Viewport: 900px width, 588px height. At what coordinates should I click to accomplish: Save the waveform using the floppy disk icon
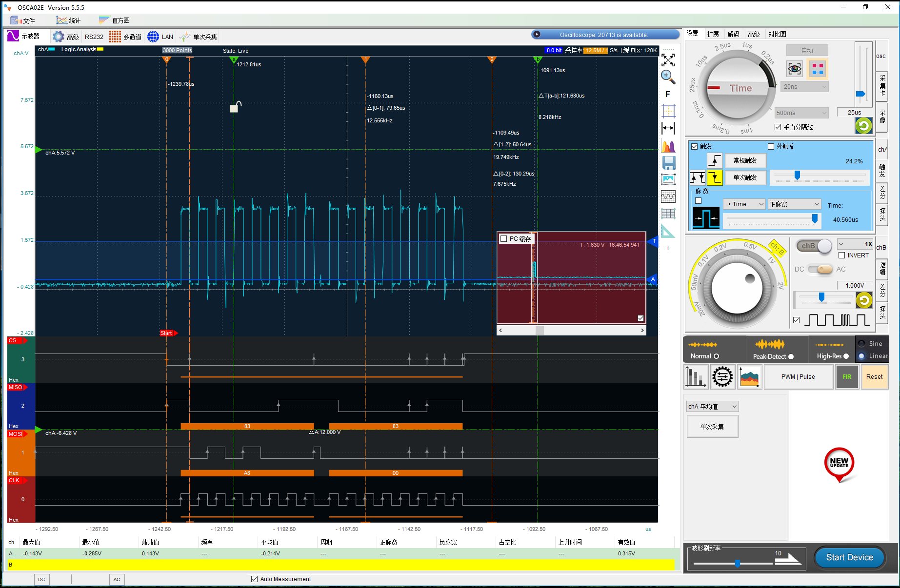click(x=668, y=163)
